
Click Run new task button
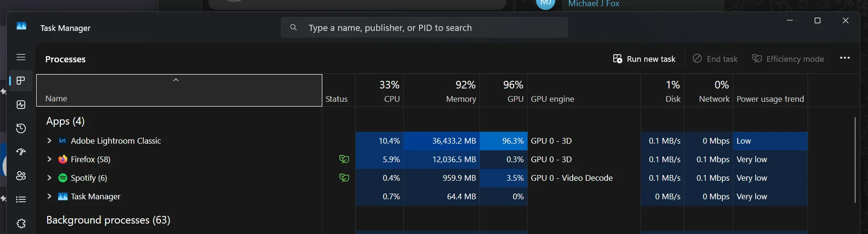click(644, 59)
